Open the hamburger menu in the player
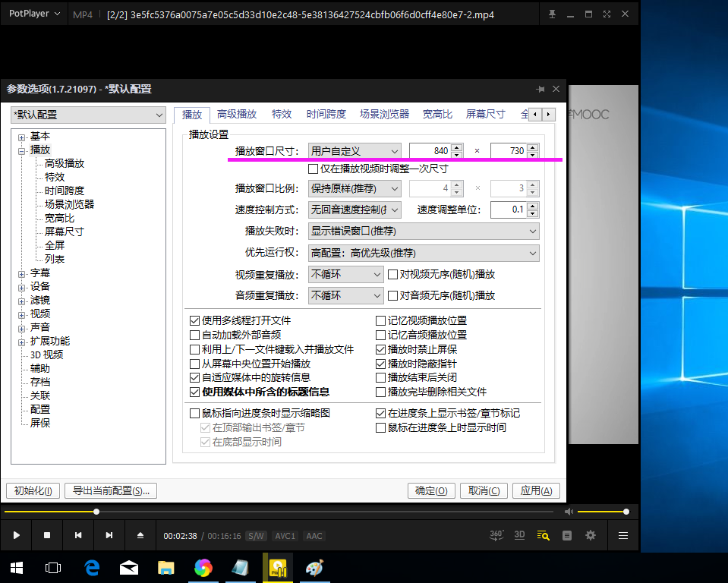The width and height of the screenshot is (728, 583). (622, 535)
